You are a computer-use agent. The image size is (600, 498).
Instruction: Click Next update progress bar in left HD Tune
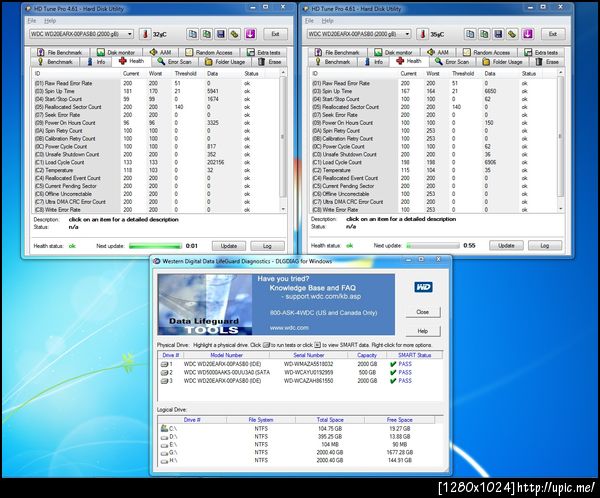click(155, 246)
